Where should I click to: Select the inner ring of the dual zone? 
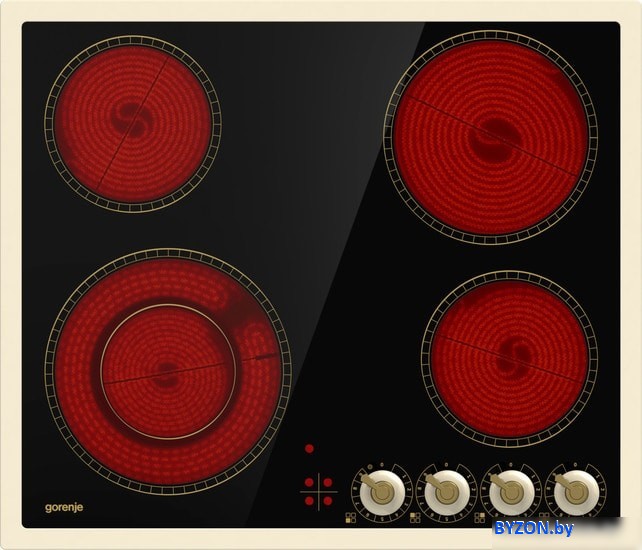168,372
